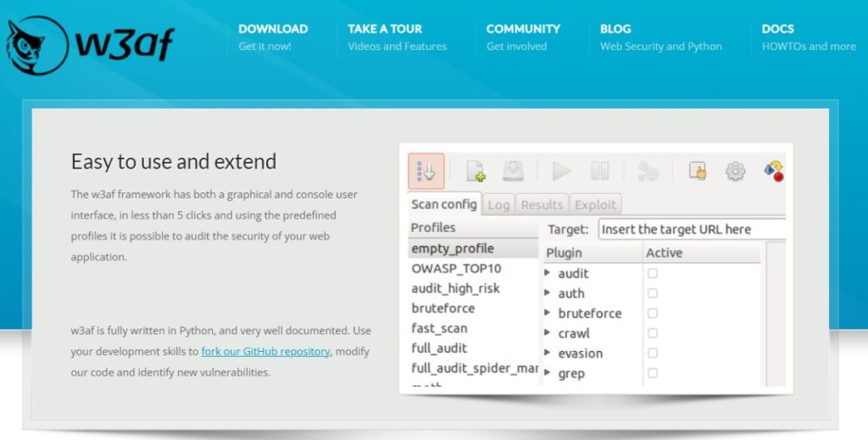Open the Exploit tab
Screen dimensions: 868x440
pyautogui.click(x=596, y=204)
